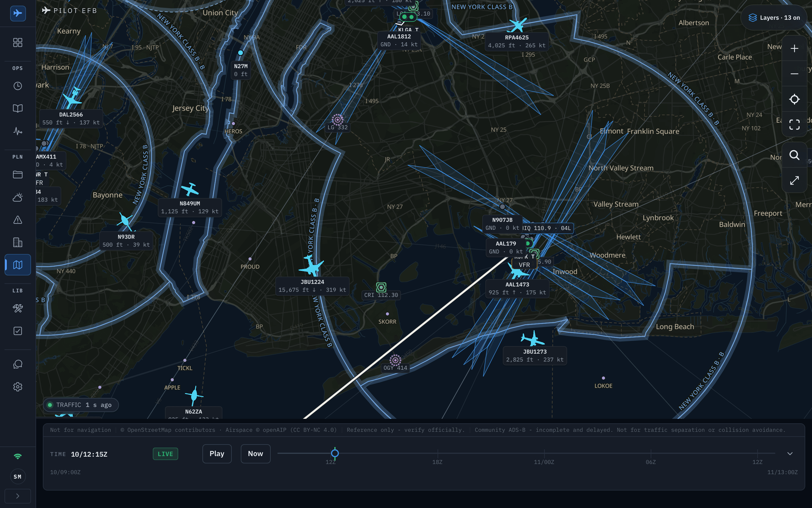
Task: Open the building airports icon
Action: pyautogui.click(x=18, y=242)
